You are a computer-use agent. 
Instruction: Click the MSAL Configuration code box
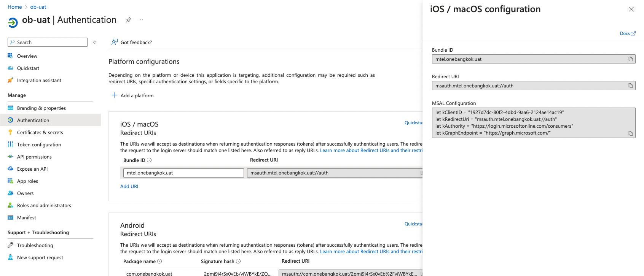[x=534, y=123]
